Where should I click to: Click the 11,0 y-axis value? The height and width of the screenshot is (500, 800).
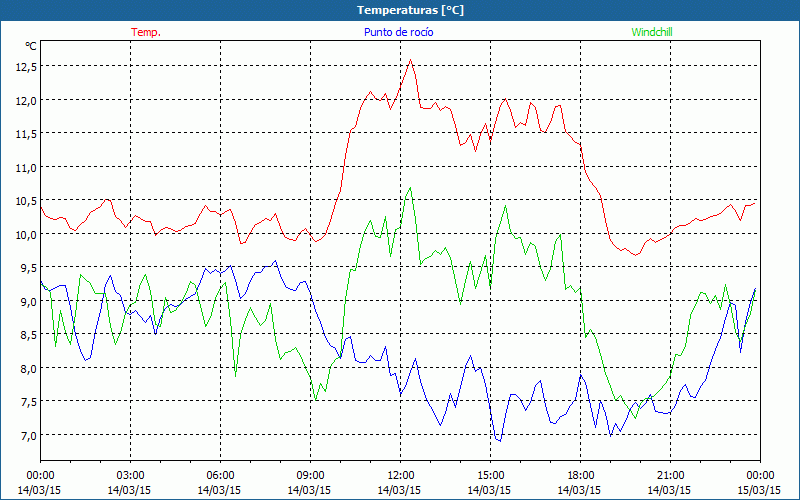click(27, 167)
